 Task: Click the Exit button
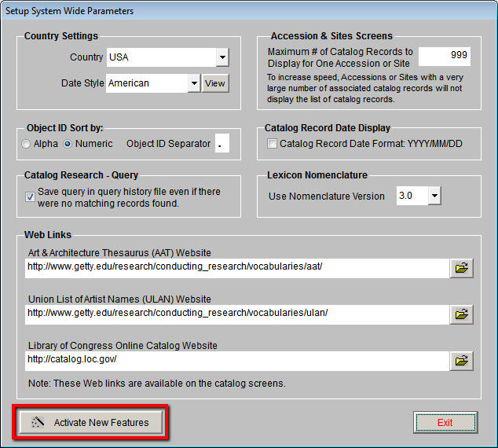click(445, 423)
